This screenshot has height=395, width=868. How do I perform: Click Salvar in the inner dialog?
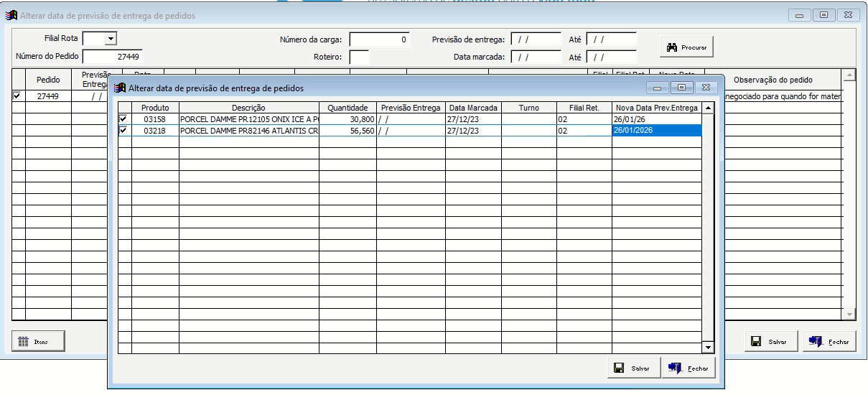tap(632, 368)
